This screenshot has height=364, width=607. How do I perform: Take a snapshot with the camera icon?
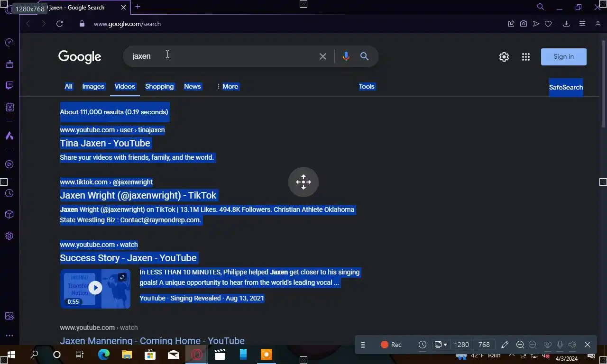[x=524, y=24]
